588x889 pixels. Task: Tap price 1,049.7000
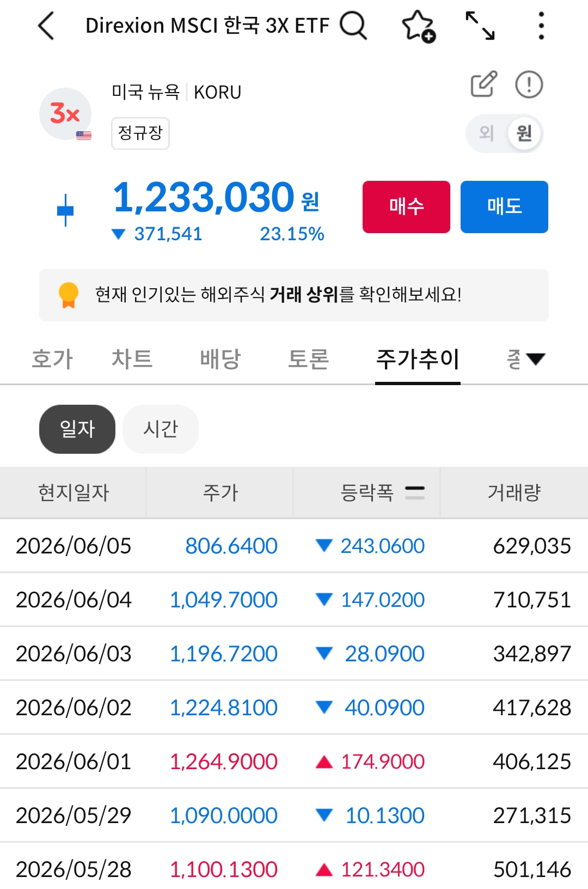point(224,600)
